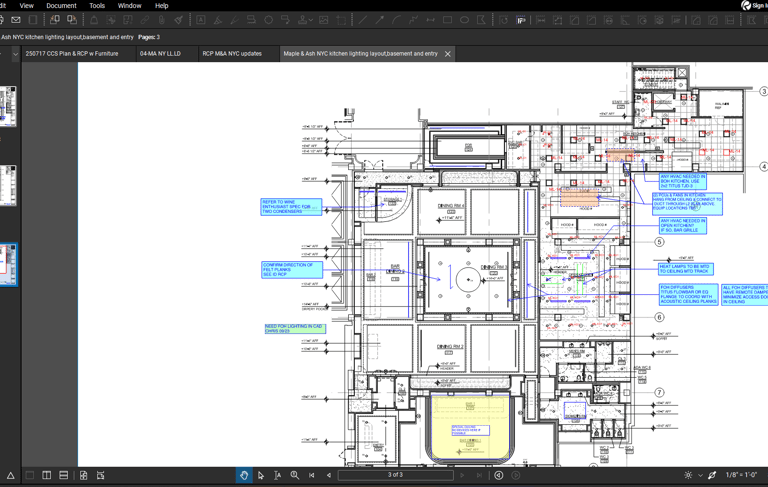This screenshot has width=768, height=487.
Task: Click the triangle panel icon in status bar
Action: pyautogui.click(x=10, y=475)
